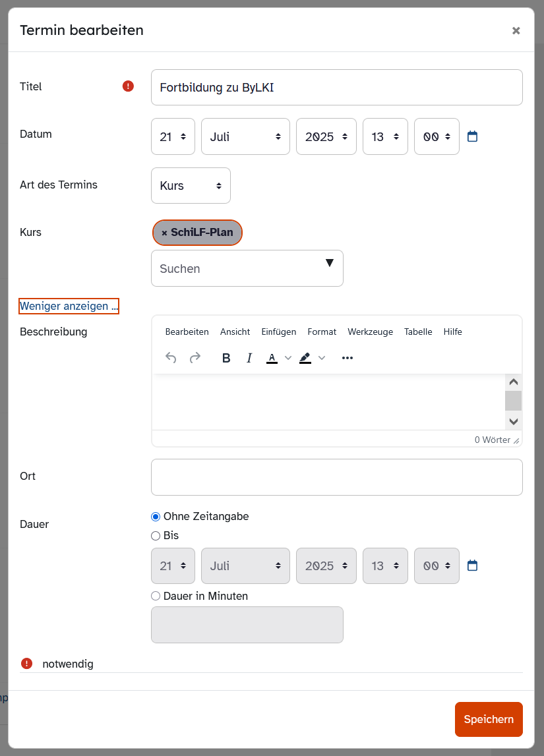Apply background highlight color marker icon

pos(305,358)
